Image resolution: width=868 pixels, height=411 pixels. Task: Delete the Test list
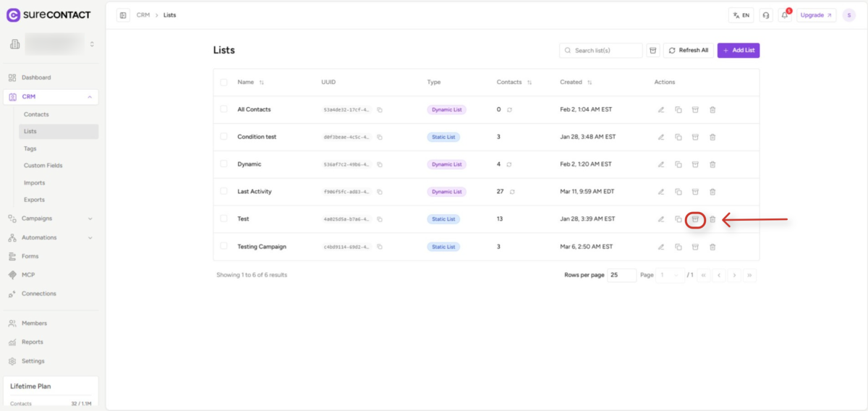[712, 219]
